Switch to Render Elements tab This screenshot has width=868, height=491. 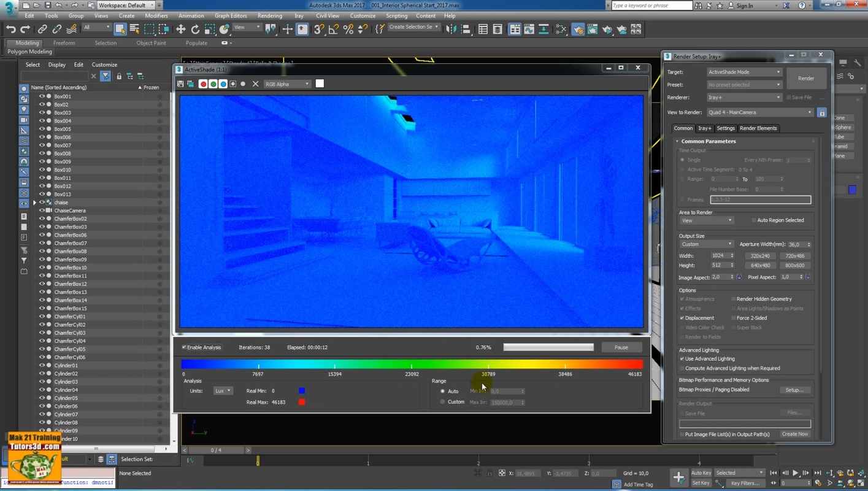tap(758, 128)
